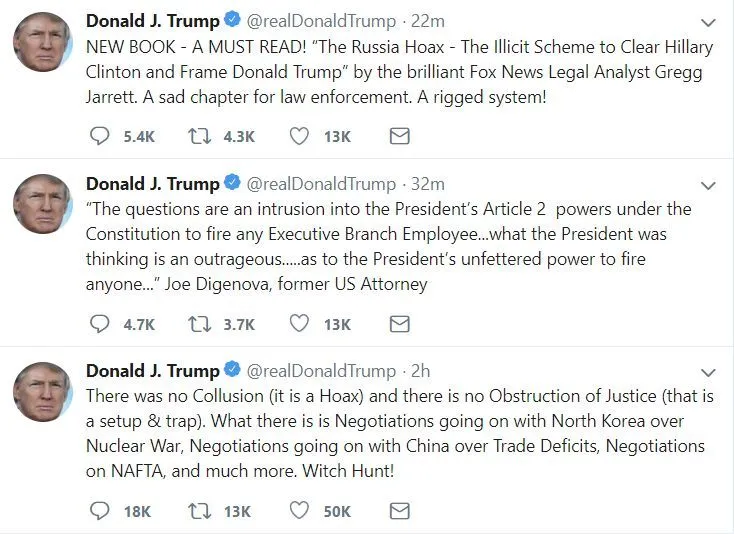The height and width of the screenshot is (534, 734).
Task: Like the Gregg Jarrett book tweet
Action: click(x=298, y=136)
